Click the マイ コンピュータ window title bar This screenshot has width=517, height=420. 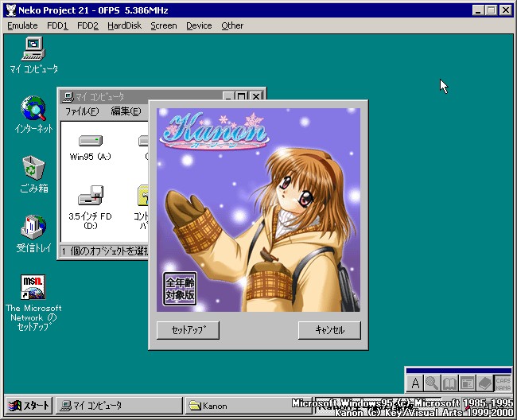tap(142, 96)
